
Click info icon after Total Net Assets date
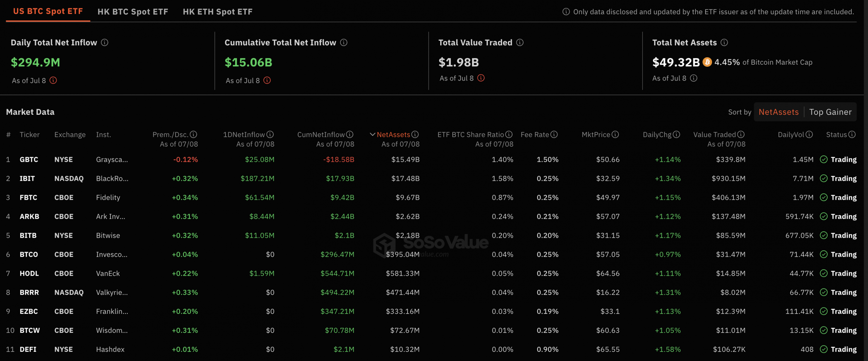[694, 78]
